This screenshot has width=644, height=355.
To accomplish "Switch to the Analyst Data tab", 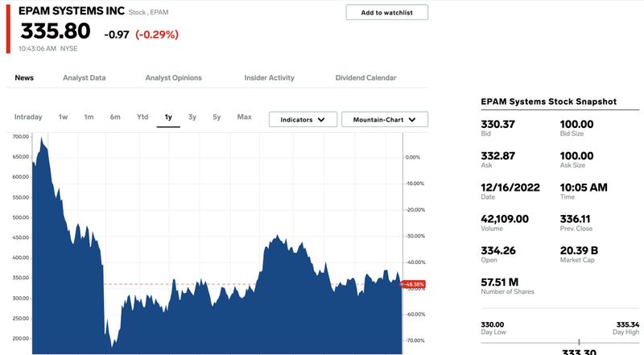I will click(85, 77).
